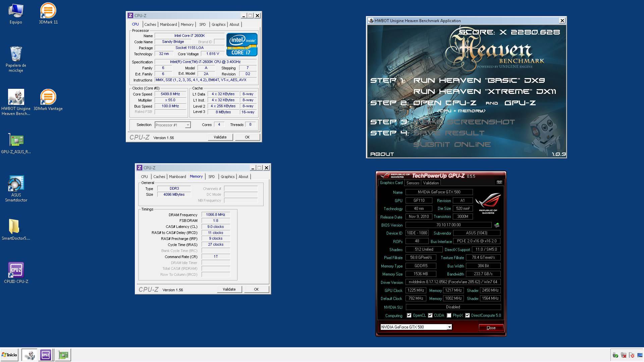Click the Driver Version field in GPU-Z
Screen dimensions: 644x362
pos(453,282)
